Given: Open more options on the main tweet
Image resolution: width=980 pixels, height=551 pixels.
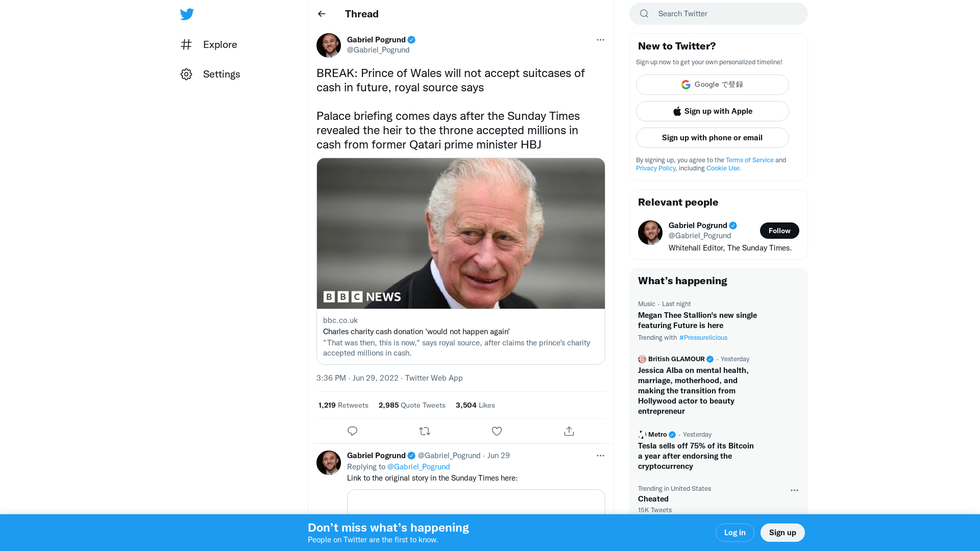Looking at the screenshot, I should (x=600, y=40).
